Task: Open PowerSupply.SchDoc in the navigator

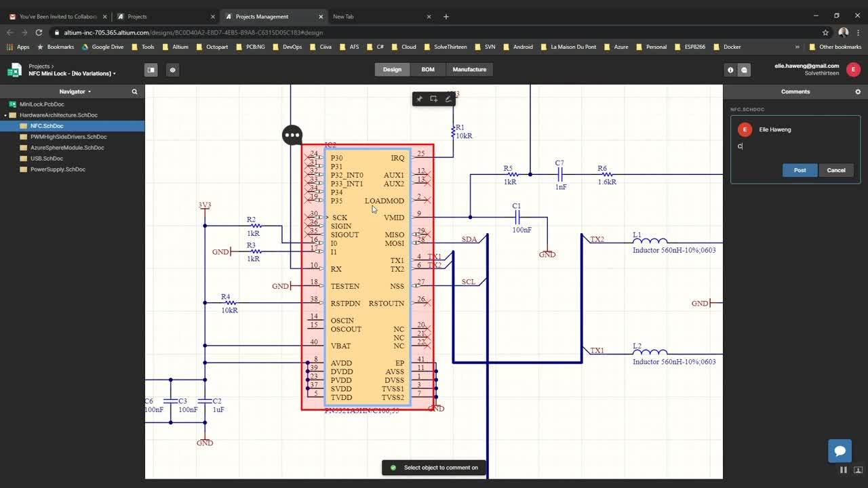Action: pos(58,169)
